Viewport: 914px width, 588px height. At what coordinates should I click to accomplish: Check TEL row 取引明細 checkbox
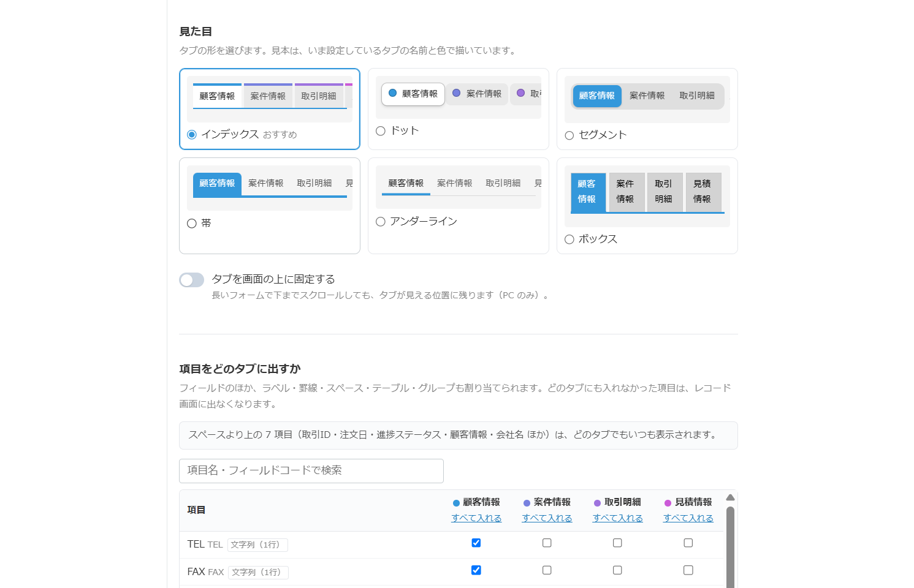pos(617,543)
